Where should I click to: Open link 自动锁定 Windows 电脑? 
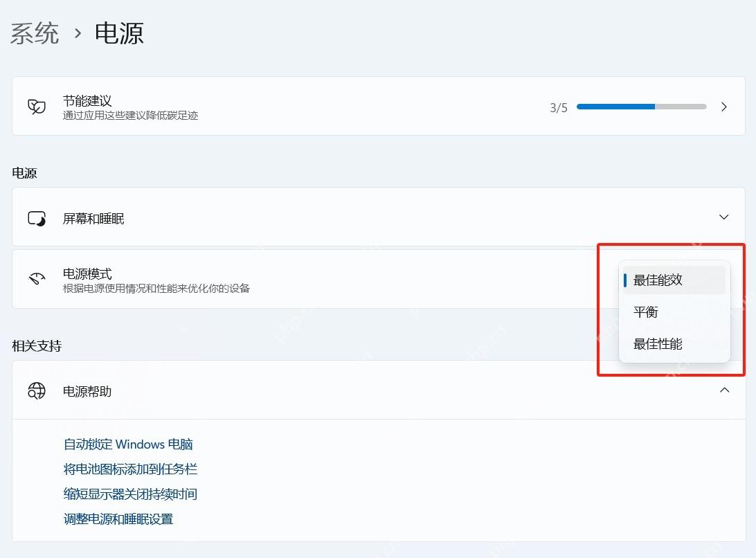(x=128, y=444)
